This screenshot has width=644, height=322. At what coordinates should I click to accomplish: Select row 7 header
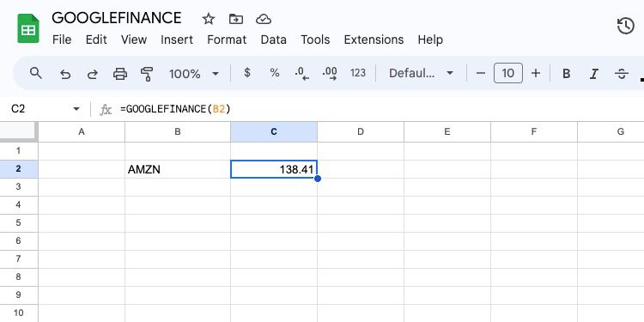[19, 259]
